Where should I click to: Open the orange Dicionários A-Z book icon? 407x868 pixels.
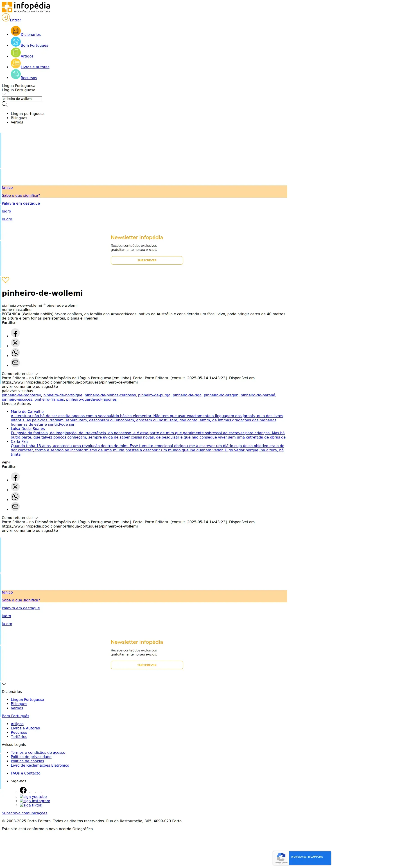click(x=16, y=31)
